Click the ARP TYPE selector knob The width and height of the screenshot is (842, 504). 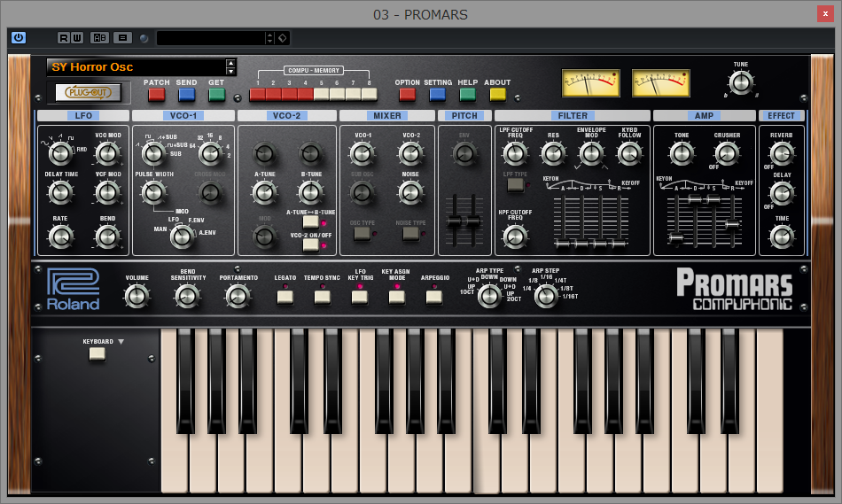coord(489,296)
